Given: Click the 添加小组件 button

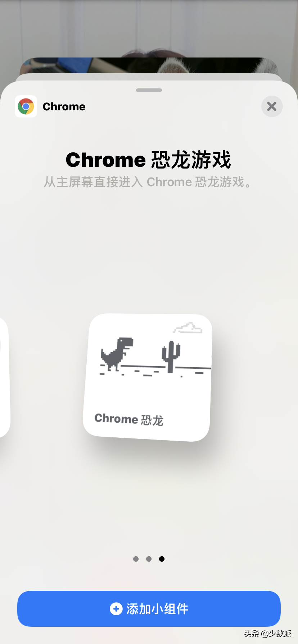Looking at the screenshot, I should coord(149,609).
